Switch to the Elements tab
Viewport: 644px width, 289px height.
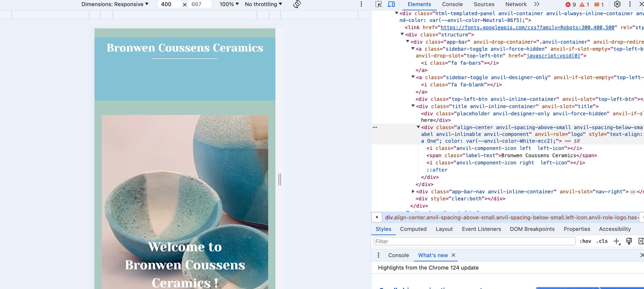click(x=419, y=4)
